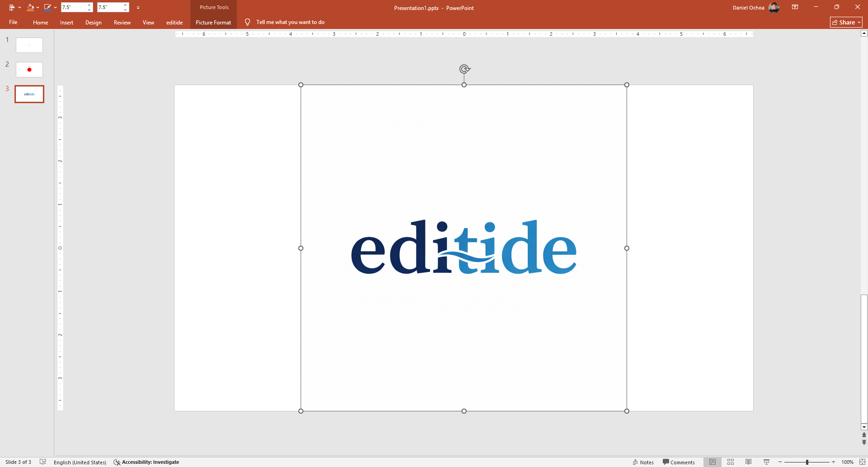The height and width of the screenshot is (467, 868).
Task: Open Customize Quick Access Toolbar menu
Action: (138, 8)
